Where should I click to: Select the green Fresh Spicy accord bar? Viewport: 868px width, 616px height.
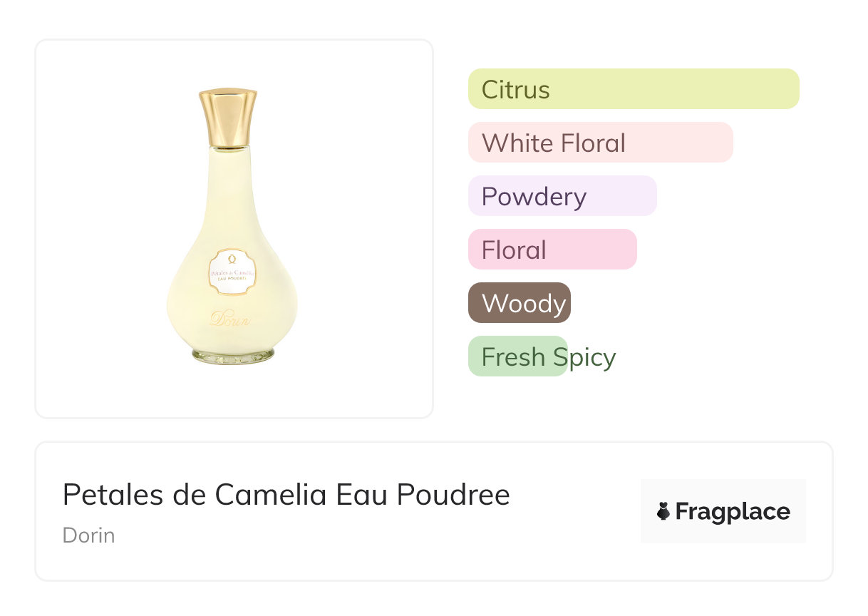click(x=517, y=356)
